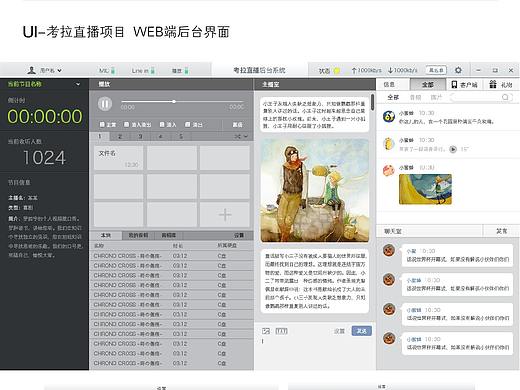
Task: Open settings with the gear icon
Action: pos(458,70)
